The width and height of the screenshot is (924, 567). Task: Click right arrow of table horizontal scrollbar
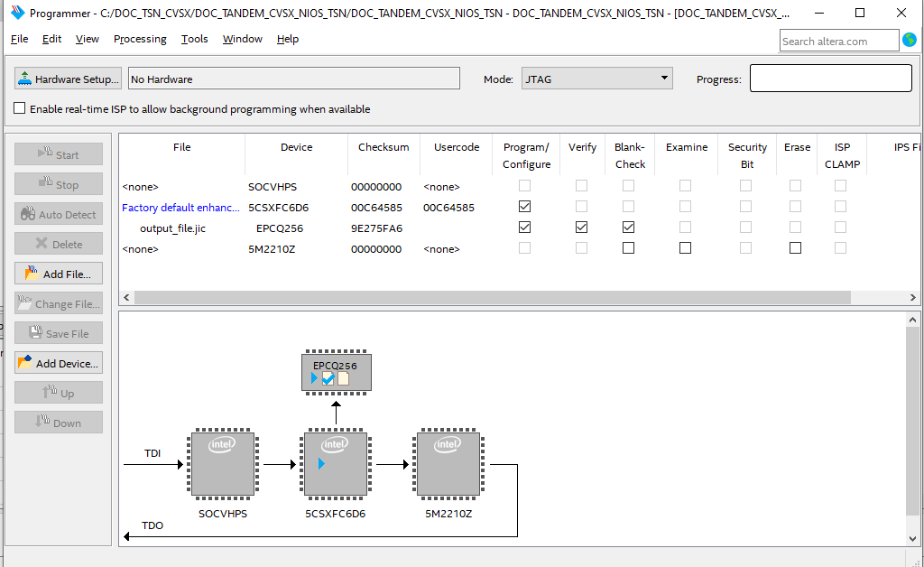point(913,298)
